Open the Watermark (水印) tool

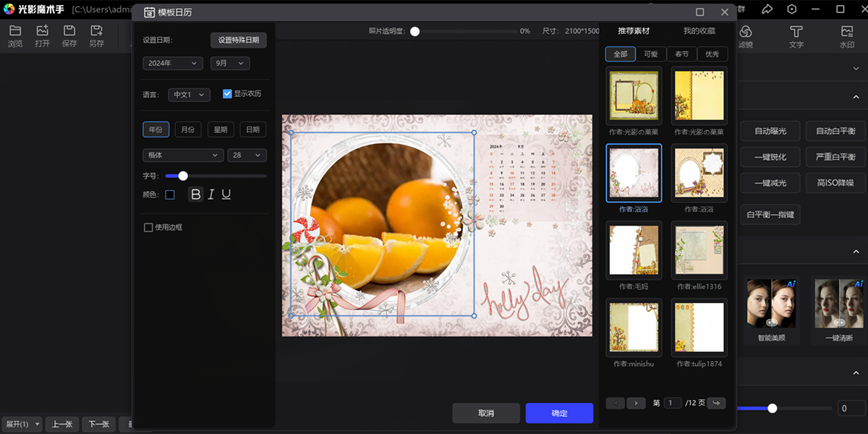847,32
